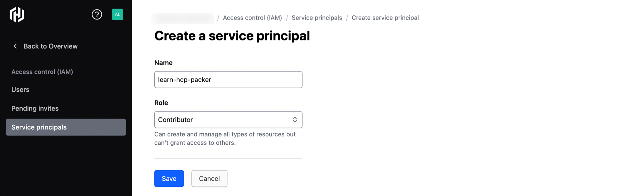Image resolution: width=644 pixels, height=196 pixels.
Task: Click the back chevron next to Overview
Action: [15, 46]
